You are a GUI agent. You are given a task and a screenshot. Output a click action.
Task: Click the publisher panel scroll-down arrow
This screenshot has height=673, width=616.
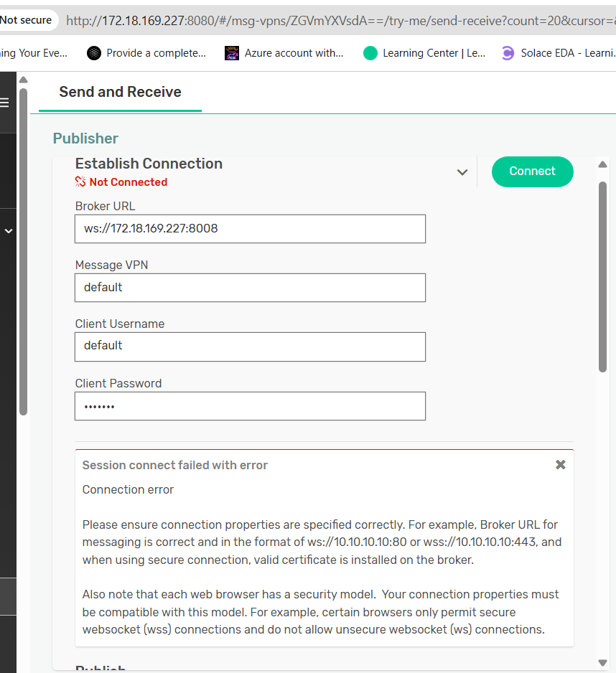pos(602,663)
